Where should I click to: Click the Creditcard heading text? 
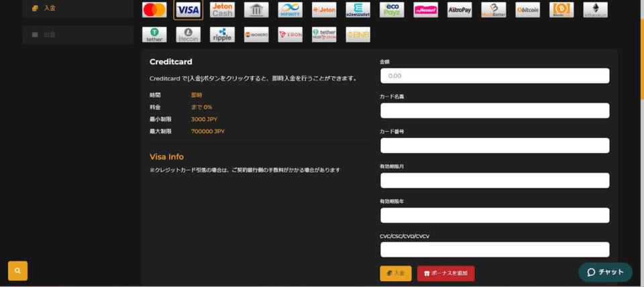[x=171, y=62]
